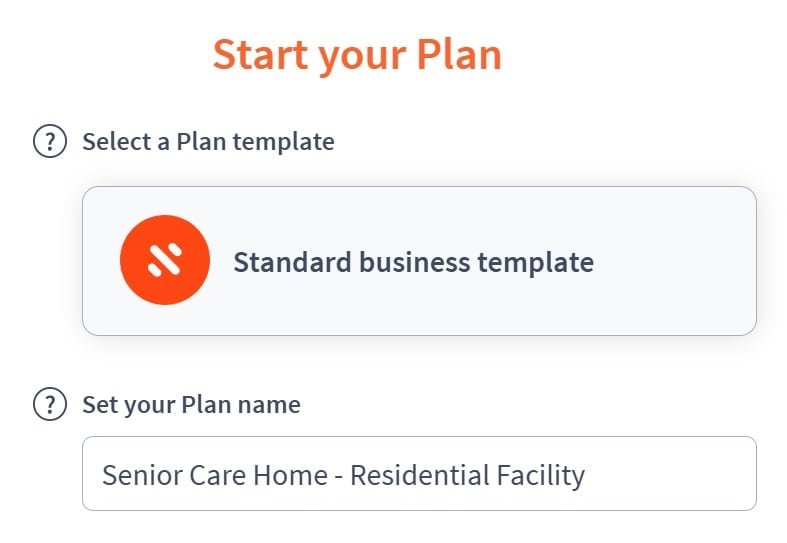This screenshot has height=543, width=787.
Task: Click the word 'Start' in orange heading
Action: point(260,54)
